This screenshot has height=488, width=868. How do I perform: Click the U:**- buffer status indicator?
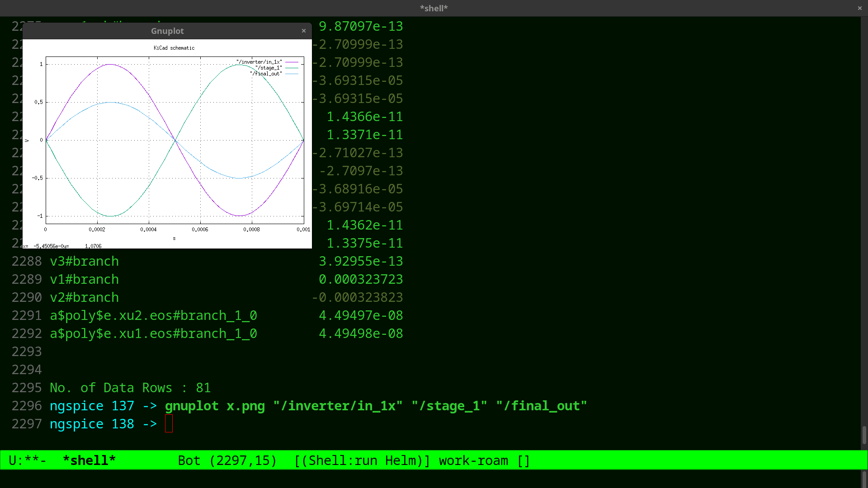pos(27,460)
